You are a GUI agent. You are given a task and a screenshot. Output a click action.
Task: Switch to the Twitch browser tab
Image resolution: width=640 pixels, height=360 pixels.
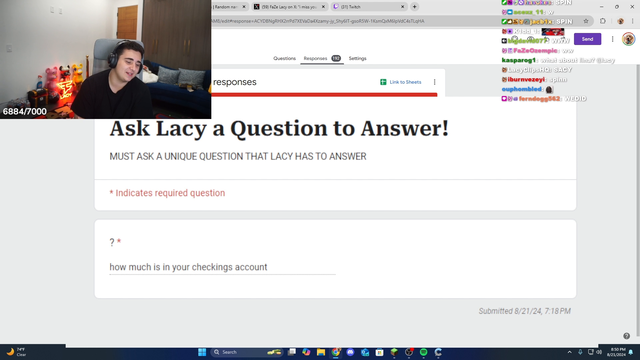368,7
